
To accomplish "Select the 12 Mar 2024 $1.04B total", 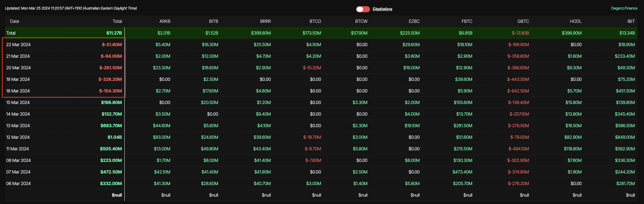I will pos(114,137).
